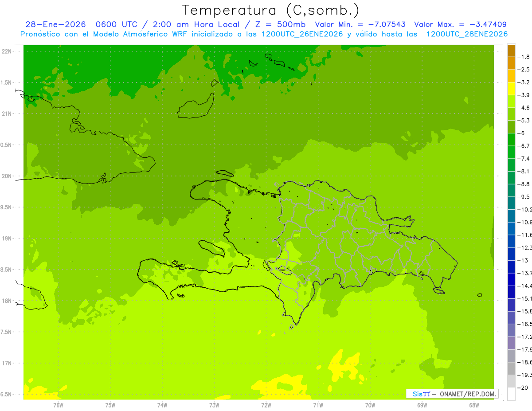
Task: Click the -20 colorbar value
Action: tap(523, 388)
